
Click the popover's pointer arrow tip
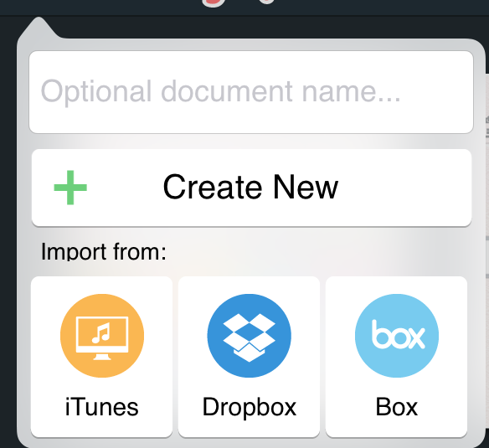click(39, 19)
